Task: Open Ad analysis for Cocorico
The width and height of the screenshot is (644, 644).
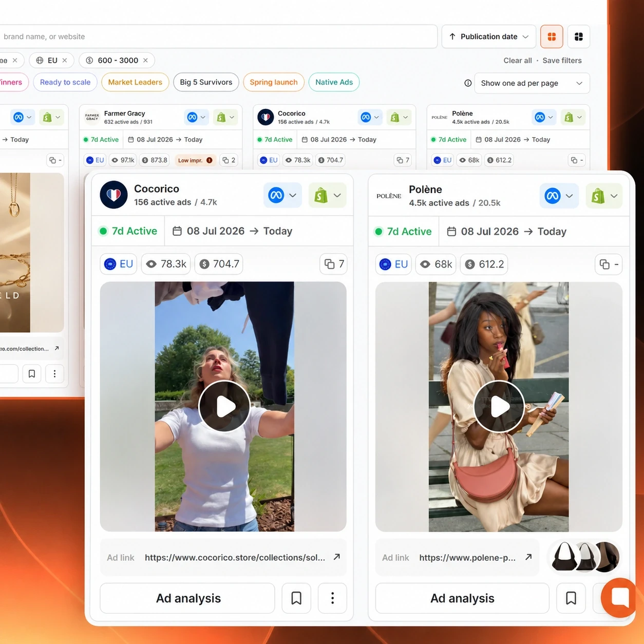Action: [x=187, y=598]
